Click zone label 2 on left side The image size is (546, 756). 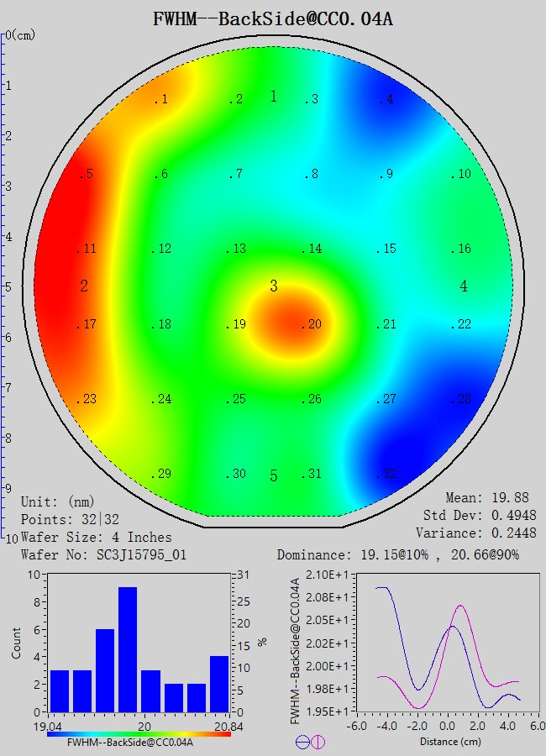coord(84,286)
